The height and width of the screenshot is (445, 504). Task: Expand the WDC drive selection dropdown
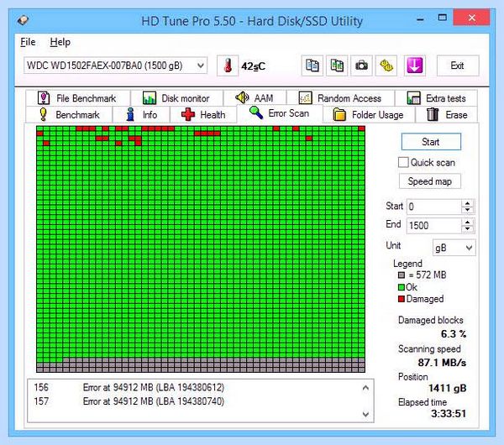200,65
